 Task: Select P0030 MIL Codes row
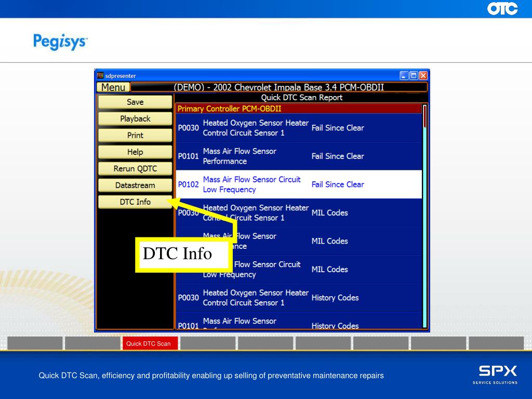(299, 212)
